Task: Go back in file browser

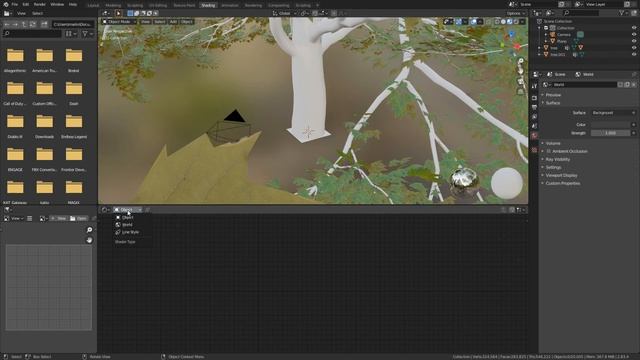Action: coord(7,24)
